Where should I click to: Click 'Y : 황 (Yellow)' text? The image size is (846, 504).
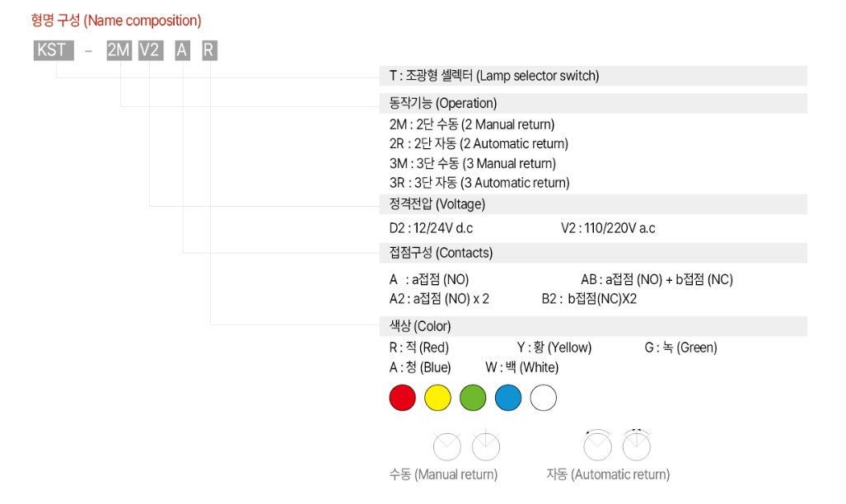click(554, 348)
